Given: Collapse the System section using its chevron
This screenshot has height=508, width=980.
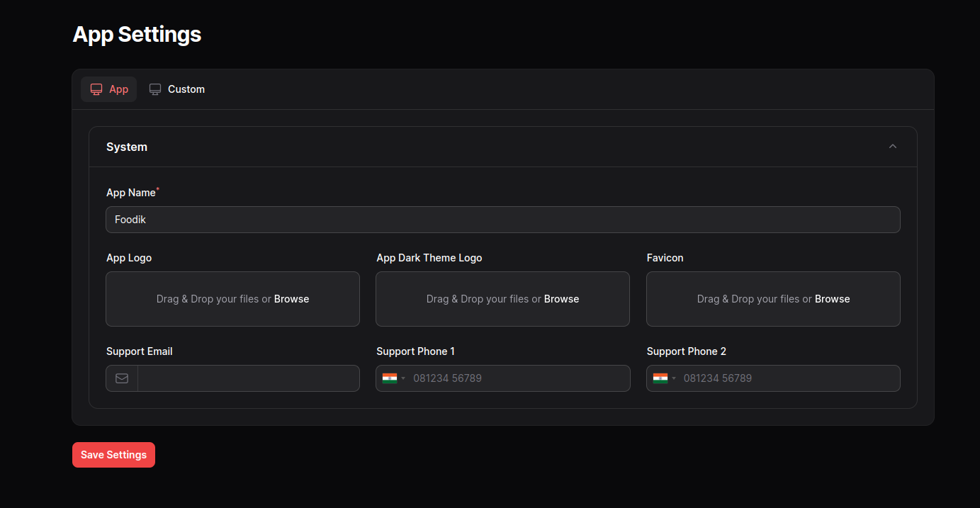Looking at the screenshot, I should click(892, 147).
